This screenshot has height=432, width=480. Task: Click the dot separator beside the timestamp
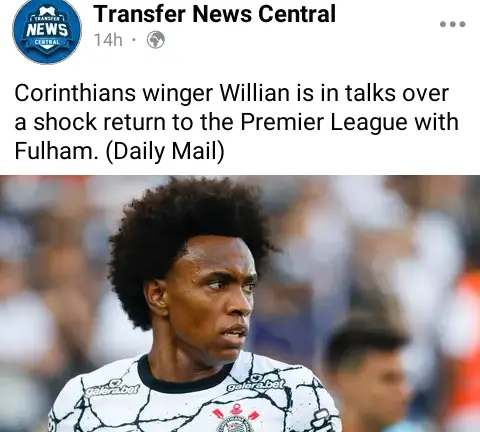(x=134, y=40)
